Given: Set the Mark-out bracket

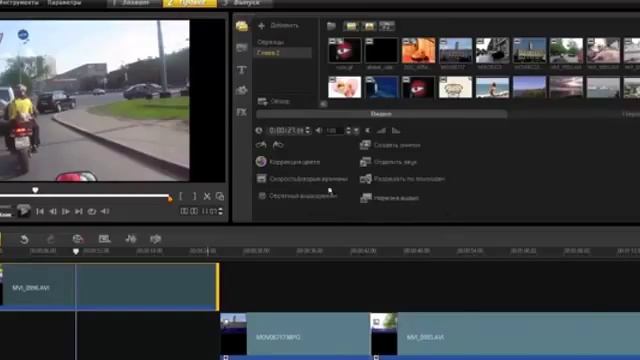Looking at the screenshot, I should coord(194,196).
